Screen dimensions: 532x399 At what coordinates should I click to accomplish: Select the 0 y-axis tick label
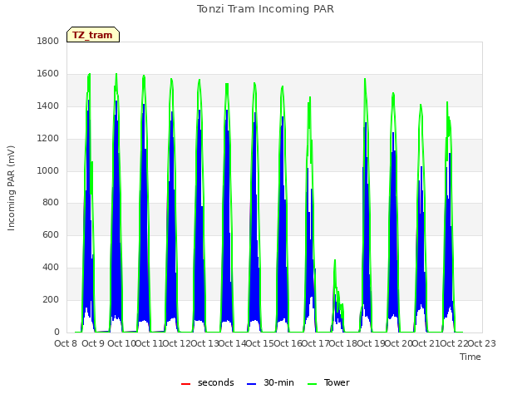point(57,332)
